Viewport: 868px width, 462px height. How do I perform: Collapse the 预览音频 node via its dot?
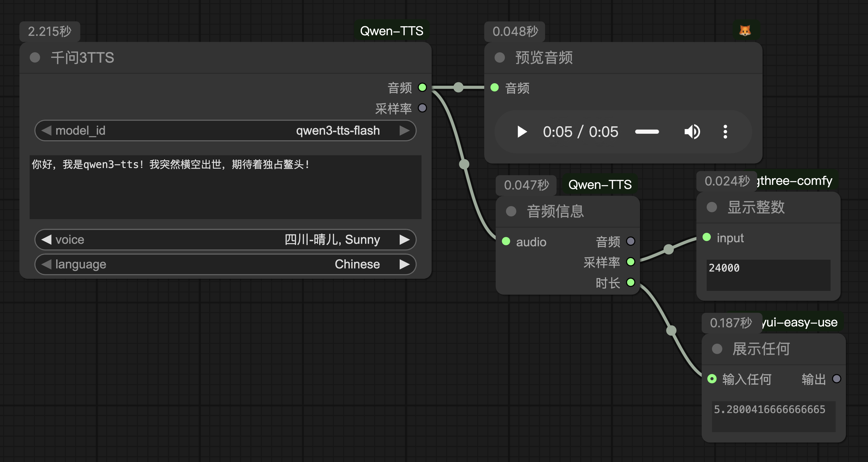500,58
